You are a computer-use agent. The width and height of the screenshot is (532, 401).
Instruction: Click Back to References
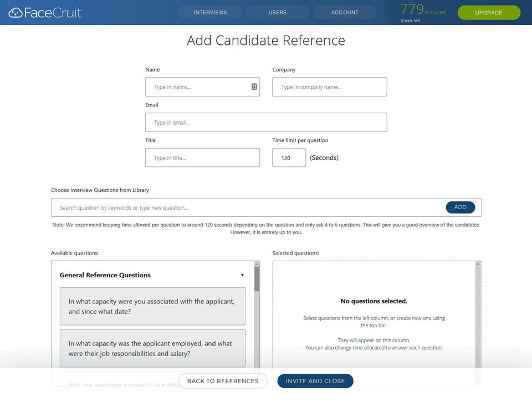(223, 381)
